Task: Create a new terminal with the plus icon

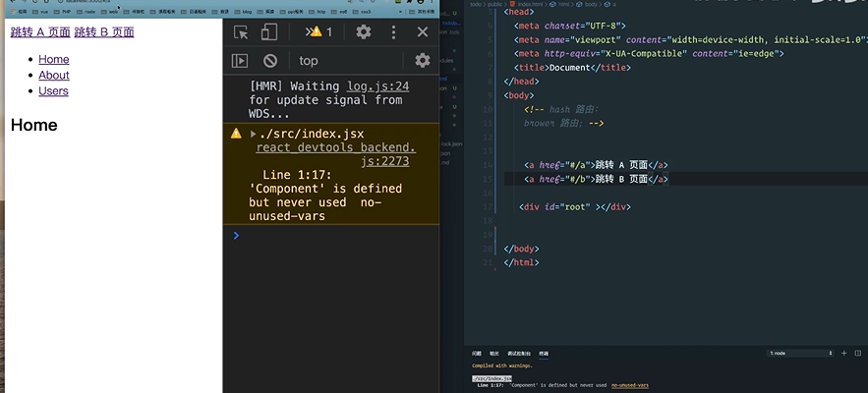Action: tap(843, 353)
